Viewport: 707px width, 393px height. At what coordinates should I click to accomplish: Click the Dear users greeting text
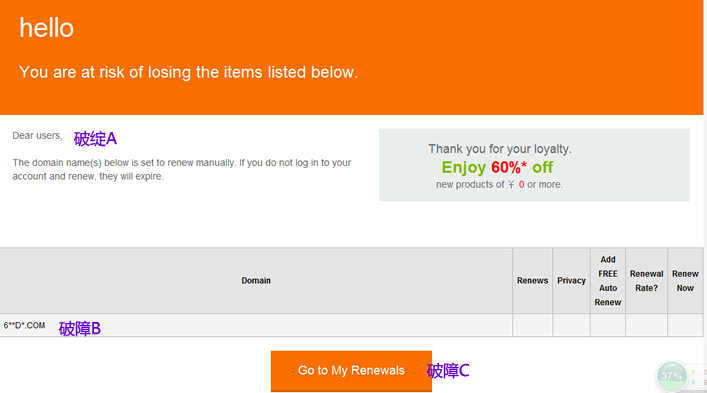(x=37, y=136)
